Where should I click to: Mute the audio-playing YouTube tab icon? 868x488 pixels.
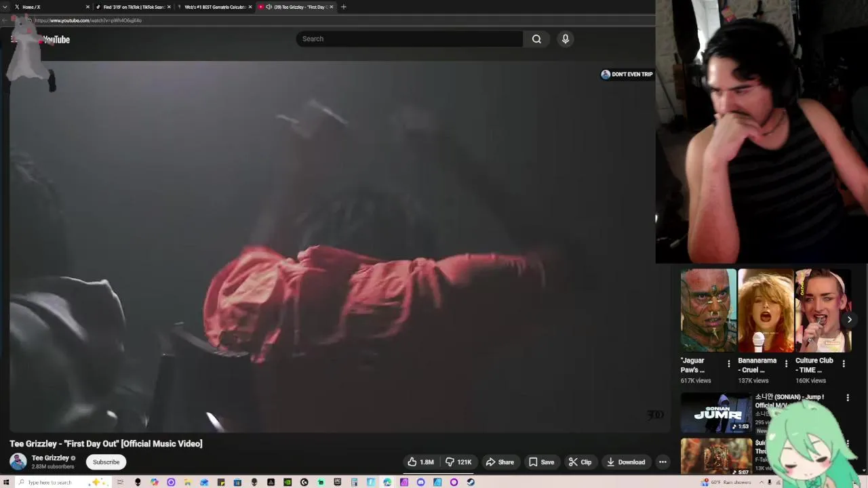[269, 7]
